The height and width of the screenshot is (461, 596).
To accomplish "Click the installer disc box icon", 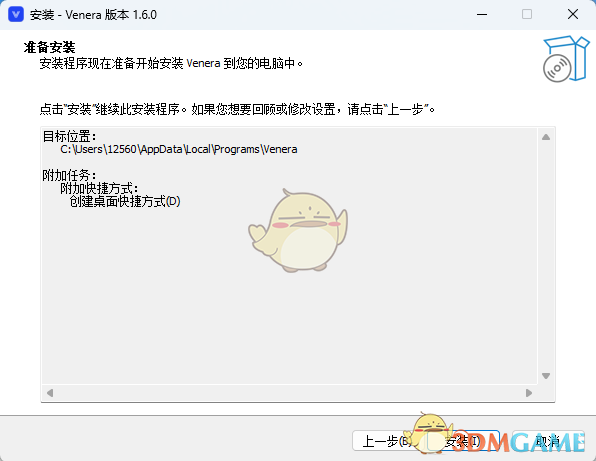I will (x=566, y=59).
